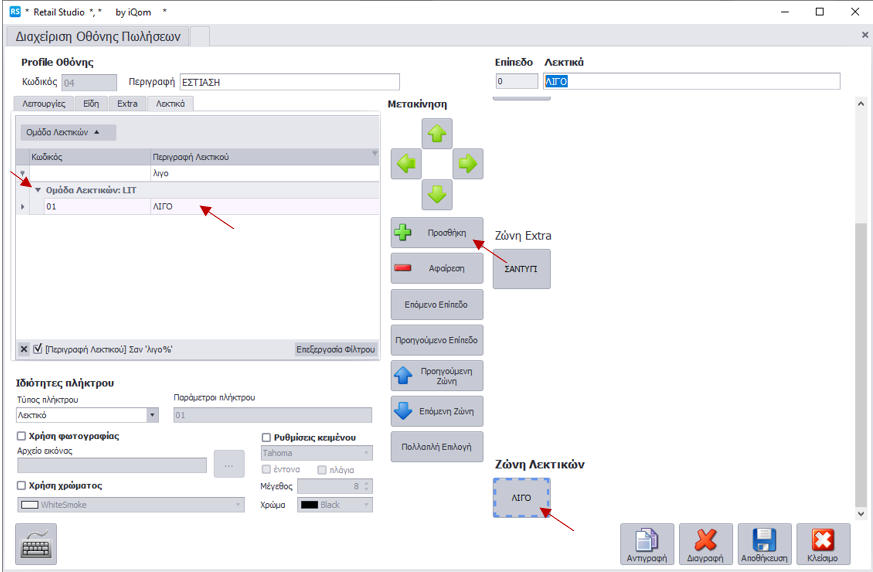The image size is (873, 572).
Task: Click the green up arrow move button
Action: point(437,133)
